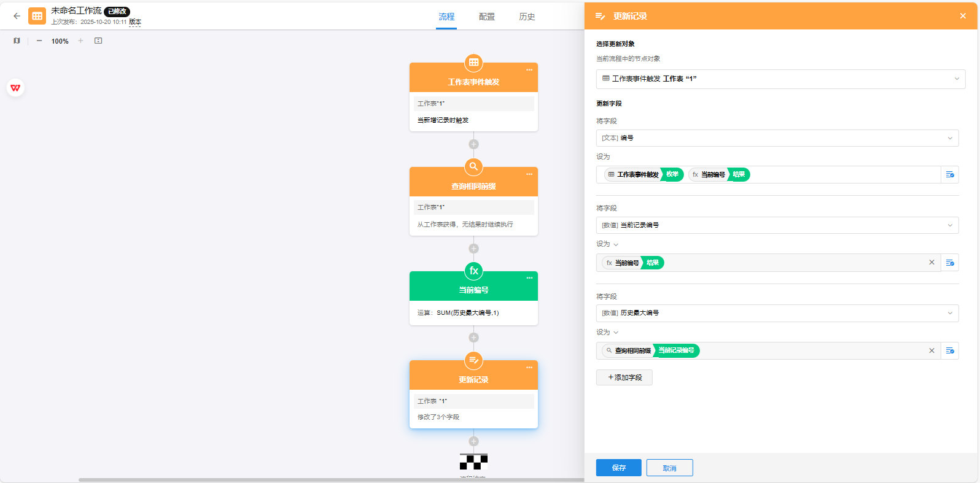Switch to the 历史 tab

tap(527, 17)
